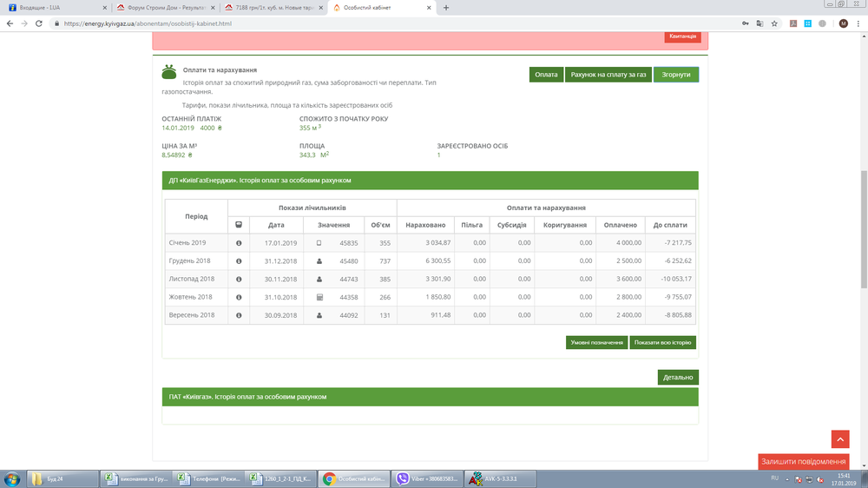Click the red Квитанція button
868x488 pixels.
(x=682, y=36)
